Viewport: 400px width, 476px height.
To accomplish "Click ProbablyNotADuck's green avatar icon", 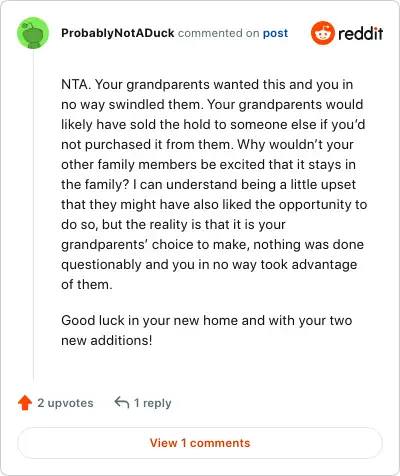I will [x=33, y=33].
